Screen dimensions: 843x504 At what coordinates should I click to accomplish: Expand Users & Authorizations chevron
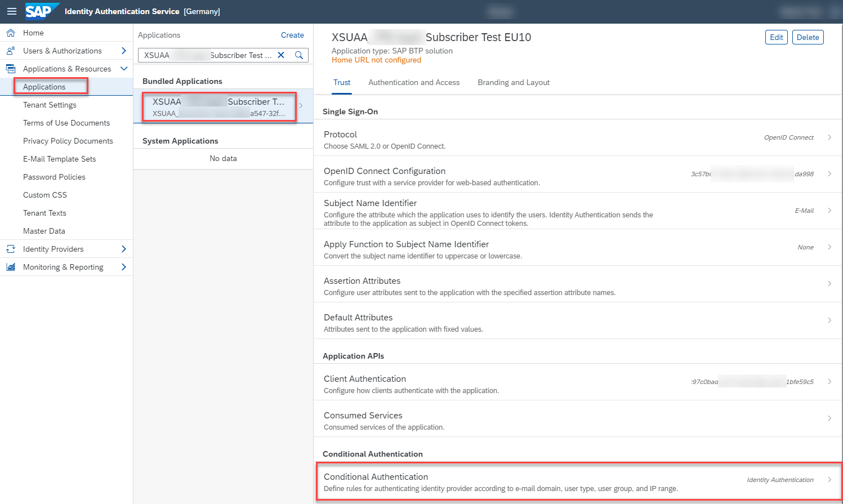coord(124,51)
